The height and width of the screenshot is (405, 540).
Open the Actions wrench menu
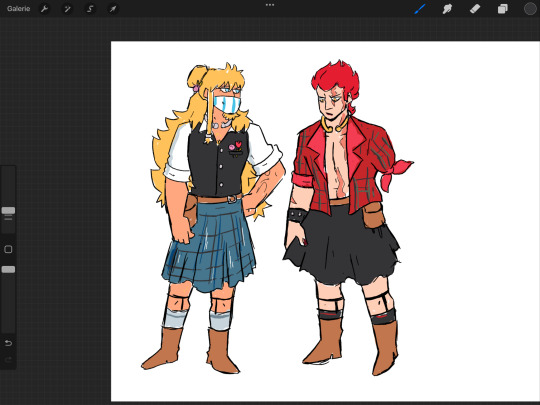(x=44, y=9)
